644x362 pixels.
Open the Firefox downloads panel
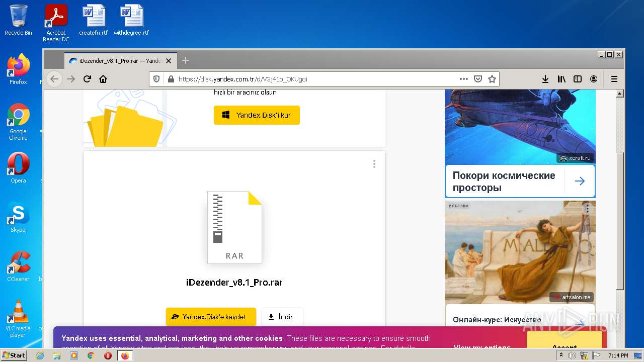[545, 79]
